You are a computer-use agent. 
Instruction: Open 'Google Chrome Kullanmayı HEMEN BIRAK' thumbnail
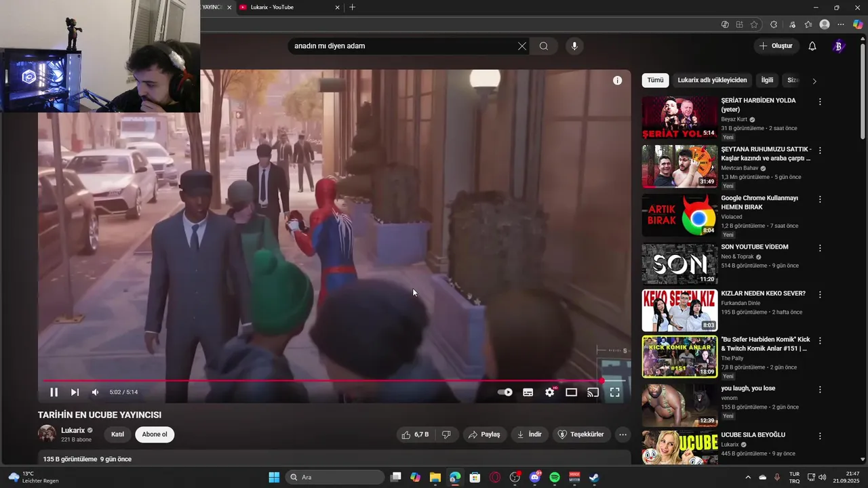679,216
